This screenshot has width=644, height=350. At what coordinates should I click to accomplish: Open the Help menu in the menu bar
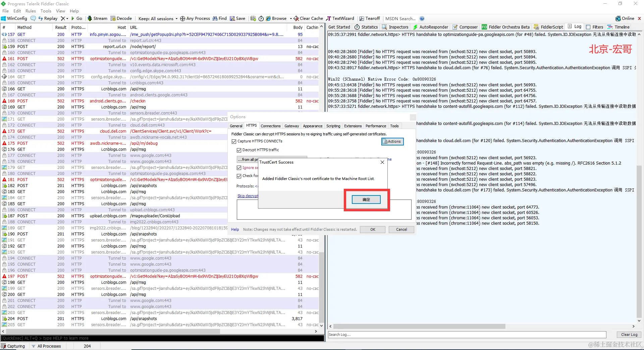(74, 11)
